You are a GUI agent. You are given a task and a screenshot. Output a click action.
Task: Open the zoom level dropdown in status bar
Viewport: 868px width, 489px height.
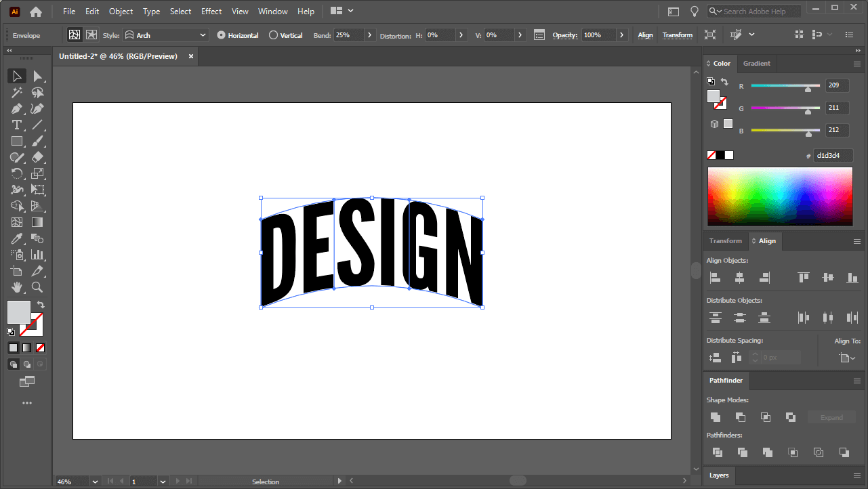[94, 482]
